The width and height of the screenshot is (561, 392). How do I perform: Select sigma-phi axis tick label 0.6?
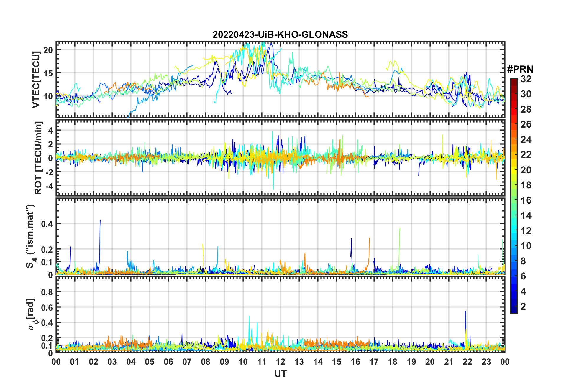(x=47, y=307)
